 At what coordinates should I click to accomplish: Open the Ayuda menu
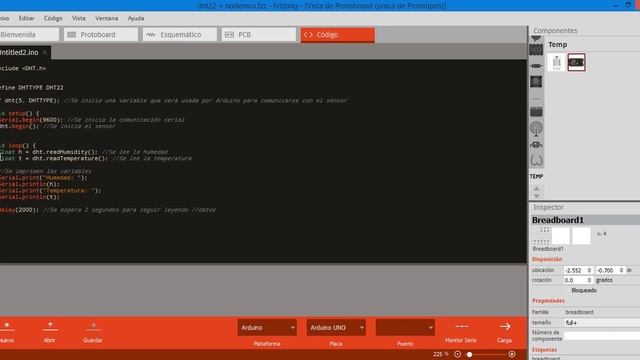tap(136, 18)
